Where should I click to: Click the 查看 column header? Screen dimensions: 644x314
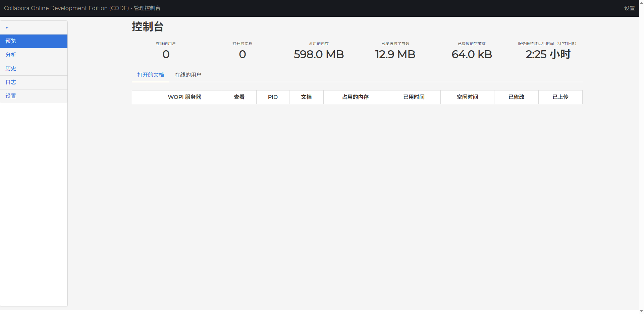pyautogui.click(x=239, y=97)
